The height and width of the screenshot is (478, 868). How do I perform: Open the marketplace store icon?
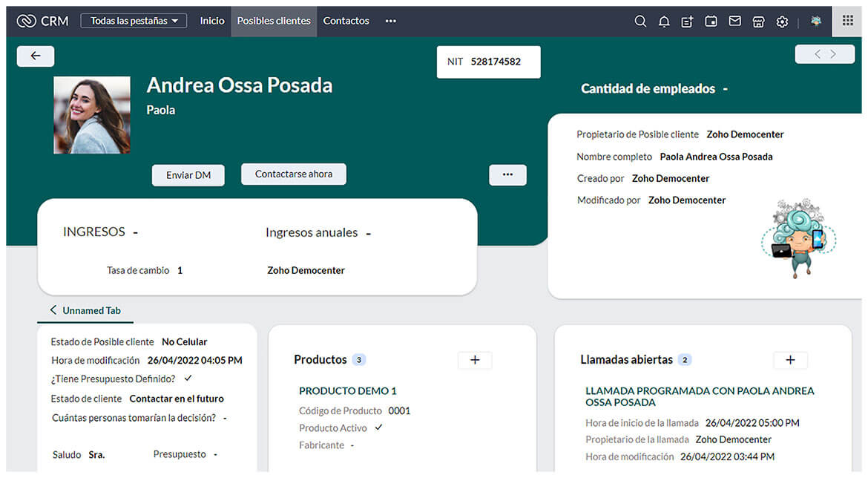point(758,22)
